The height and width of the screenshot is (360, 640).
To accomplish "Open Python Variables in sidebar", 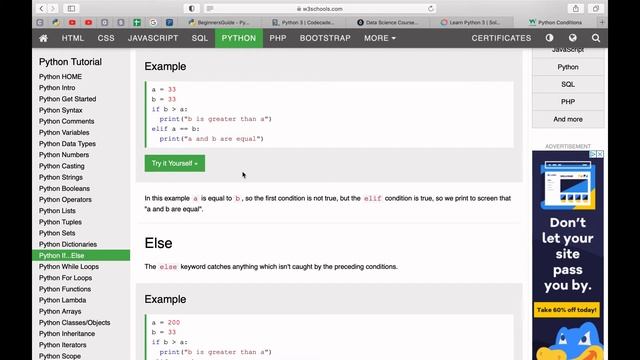I will point(64,133).
